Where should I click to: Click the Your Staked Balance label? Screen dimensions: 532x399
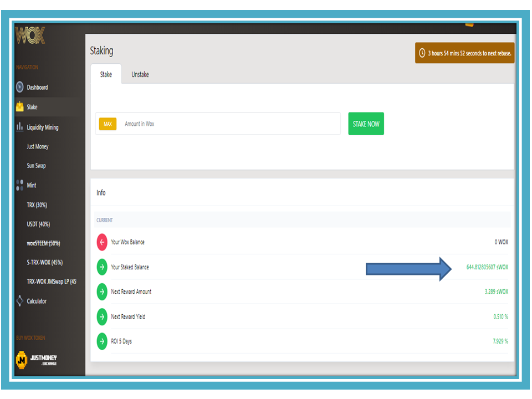coord(130,267)
